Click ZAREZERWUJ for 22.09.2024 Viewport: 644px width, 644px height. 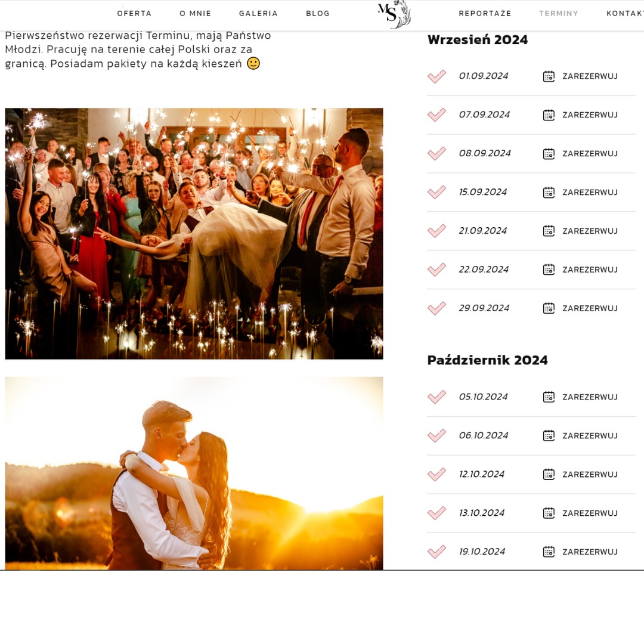590,270
